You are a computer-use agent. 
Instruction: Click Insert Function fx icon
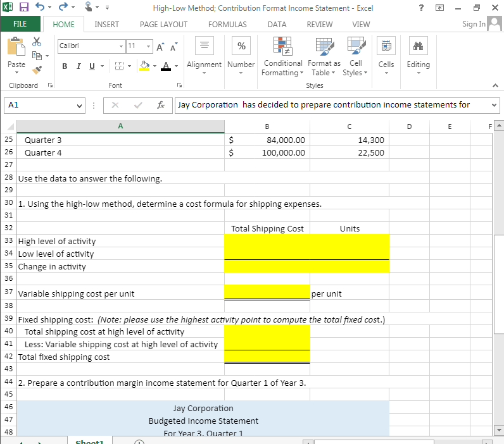[x=161, y=105]
